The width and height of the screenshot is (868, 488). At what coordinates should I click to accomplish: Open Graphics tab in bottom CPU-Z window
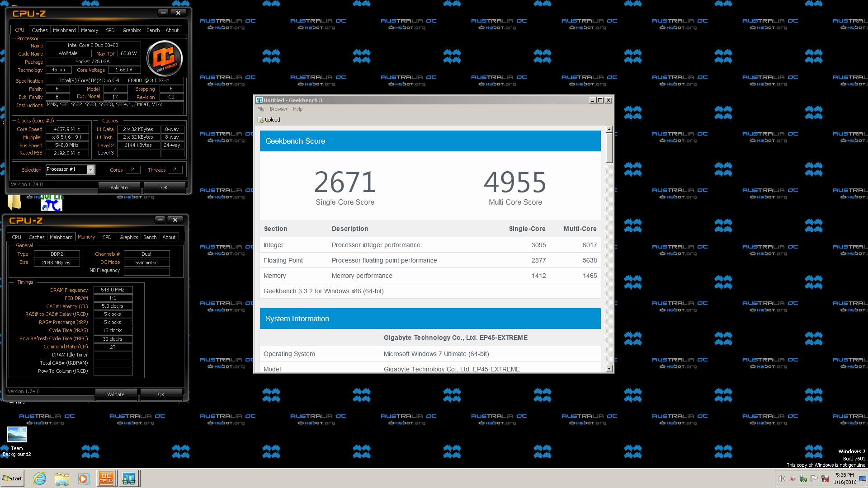(x=129, y=237)
